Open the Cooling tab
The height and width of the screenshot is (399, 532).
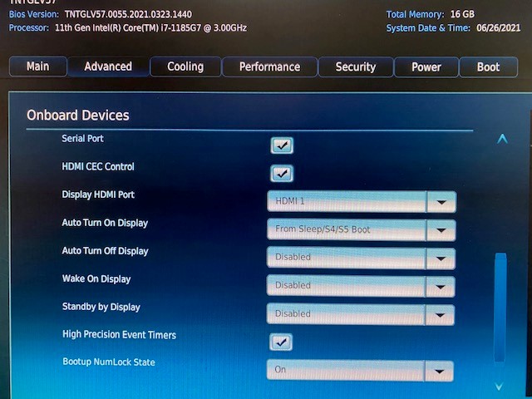click(x=185, y=66)
